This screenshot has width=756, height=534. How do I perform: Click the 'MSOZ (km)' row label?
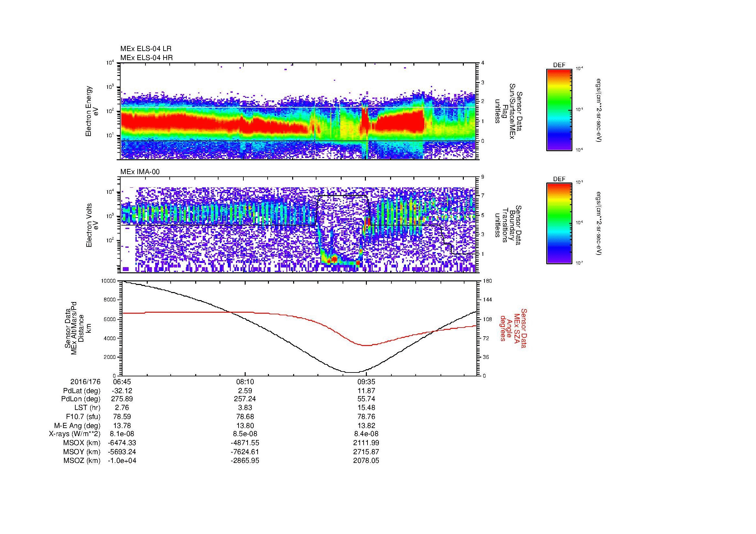point(82,461)
